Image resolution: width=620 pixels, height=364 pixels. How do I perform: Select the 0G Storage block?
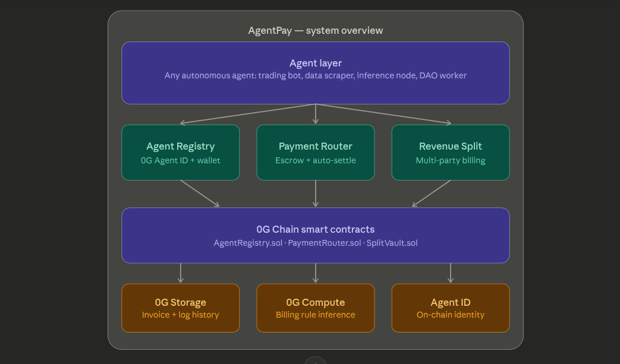click(x=180, y=308)
